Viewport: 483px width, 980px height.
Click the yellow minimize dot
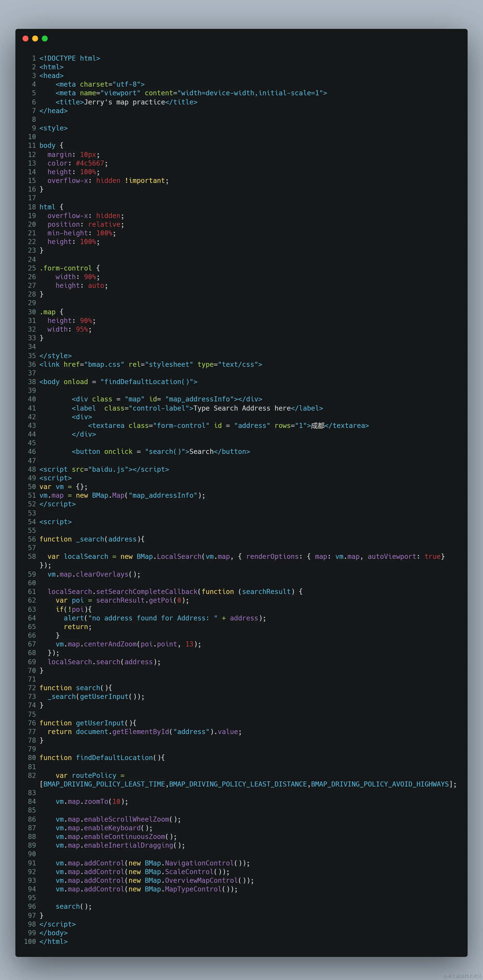pyautogui.click(x=35, y=39)
